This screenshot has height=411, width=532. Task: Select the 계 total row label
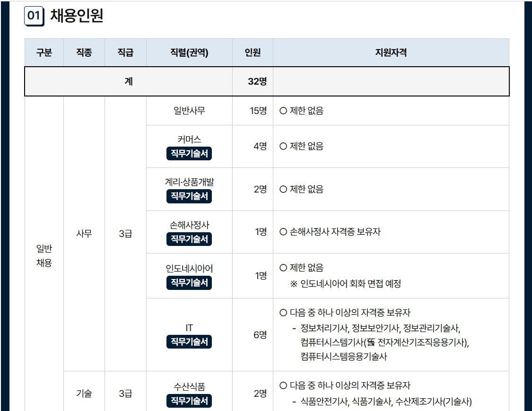129,81
